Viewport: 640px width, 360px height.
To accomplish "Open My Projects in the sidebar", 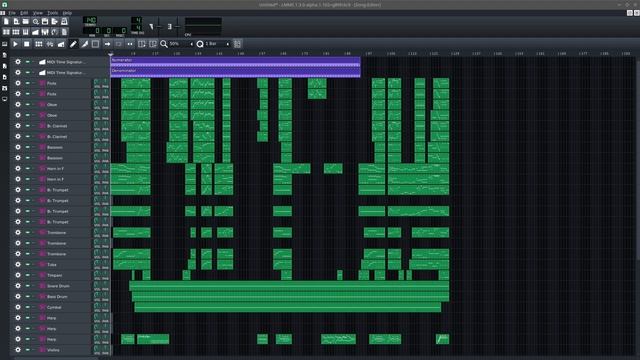I will (x=4, y=55).
